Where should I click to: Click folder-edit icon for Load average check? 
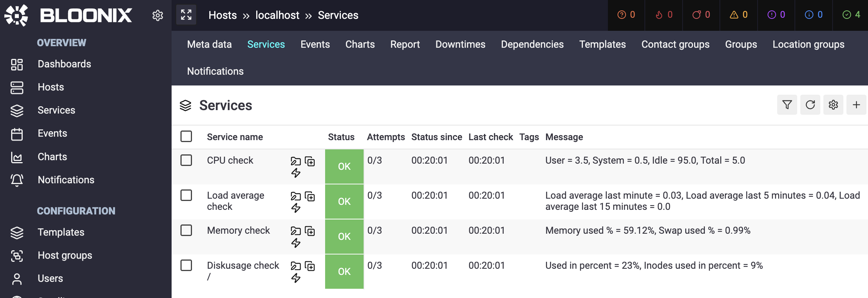point(295,196)
